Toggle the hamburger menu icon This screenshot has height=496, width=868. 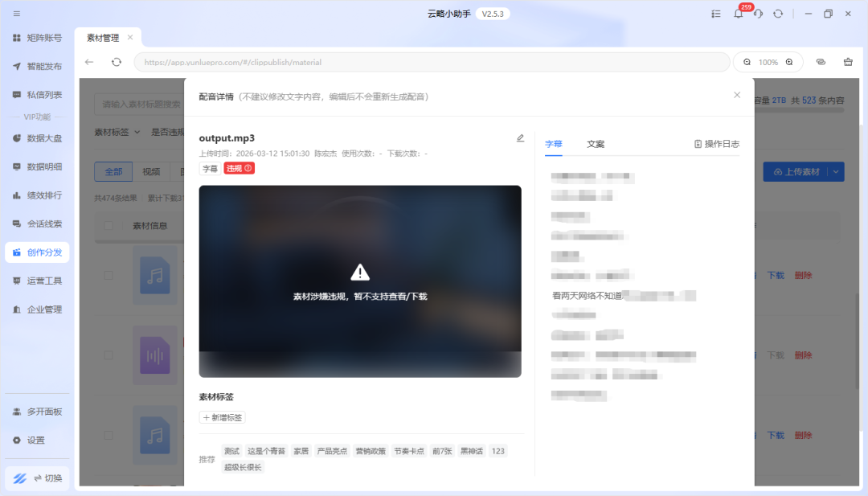point(17,14)
